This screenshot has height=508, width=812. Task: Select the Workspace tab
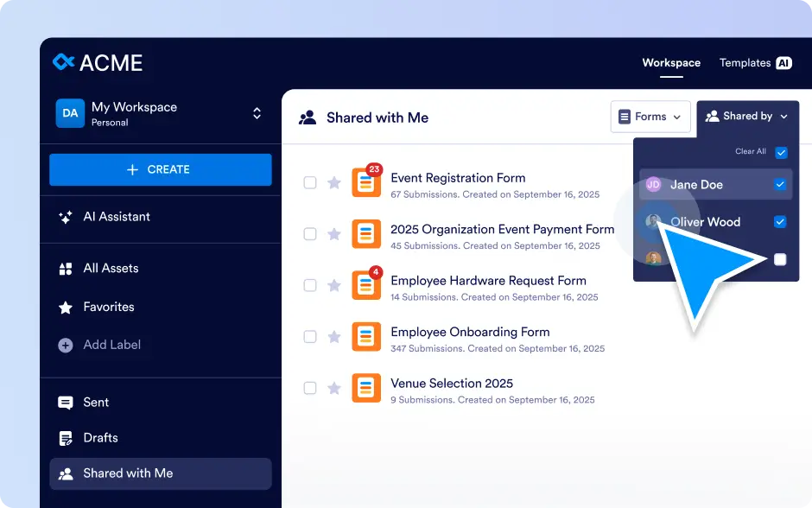pyautogui.click(x=671, y=63)
